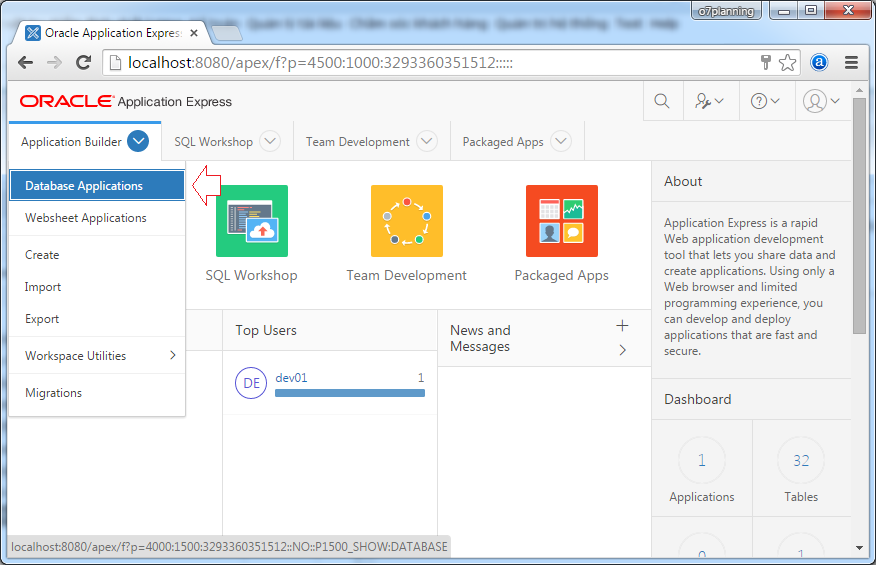Open the Help question mark menu
This screenshot has height=565, width=876.
tap(765, 101)
